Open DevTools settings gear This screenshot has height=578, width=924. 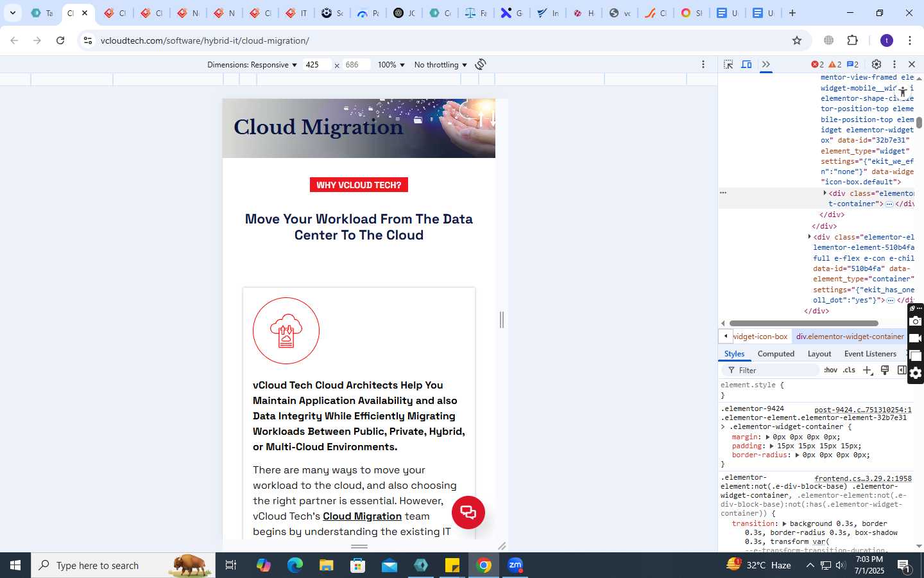(x=877, y=64)
